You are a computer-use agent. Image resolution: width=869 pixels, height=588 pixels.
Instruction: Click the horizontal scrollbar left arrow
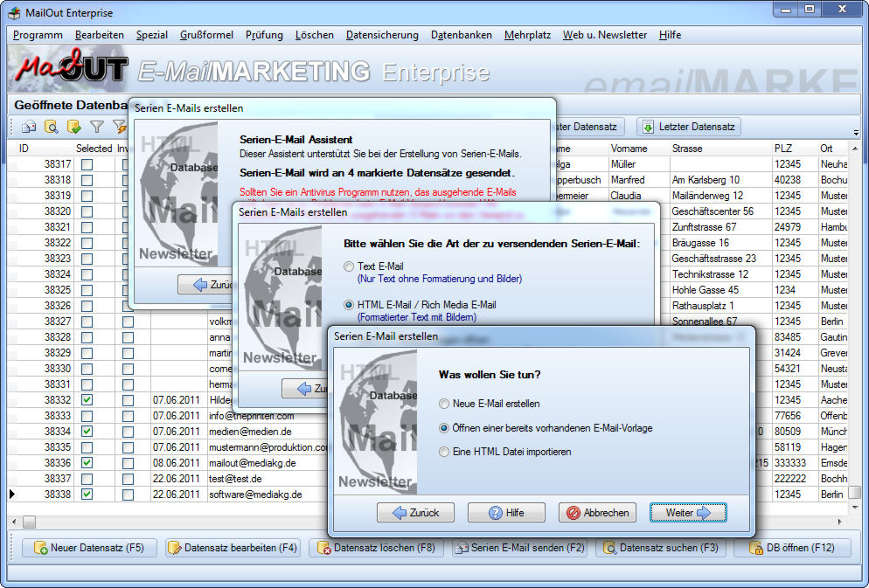click(14, 522)
